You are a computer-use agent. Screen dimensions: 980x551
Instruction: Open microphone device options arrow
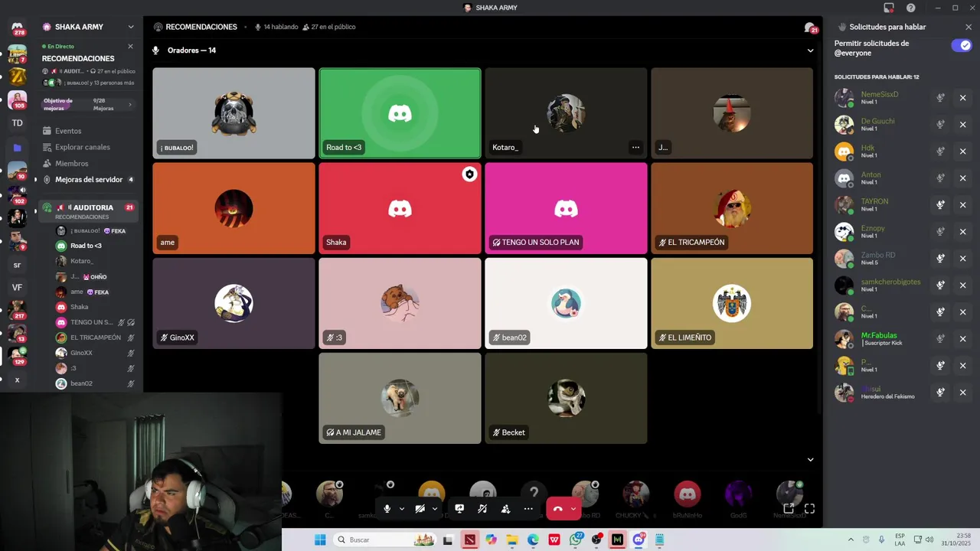(401, 509)
